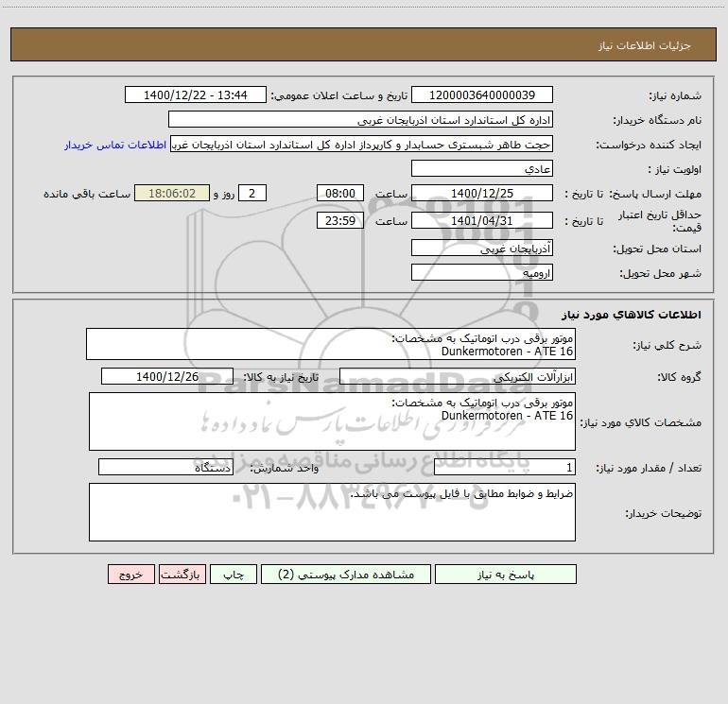Click the request creator field حجت طاهر شبستری
728x704 pixels.
362,145
